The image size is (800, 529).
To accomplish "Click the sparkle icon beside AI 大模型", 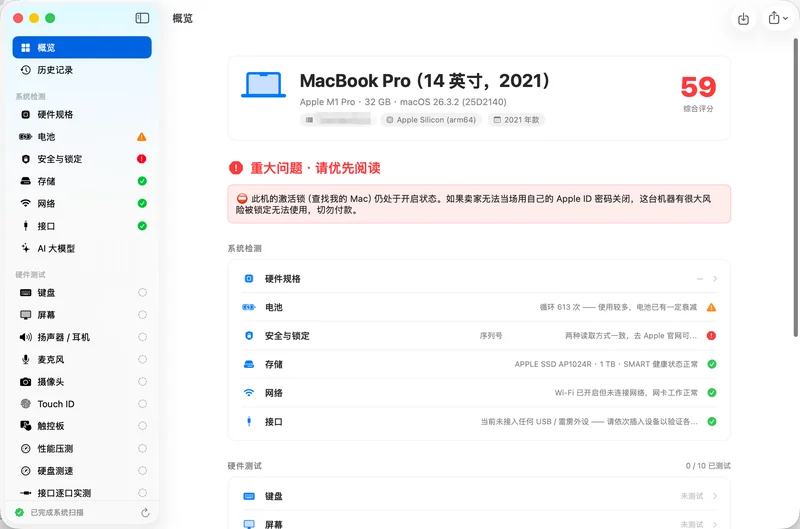I will [26, 248].
